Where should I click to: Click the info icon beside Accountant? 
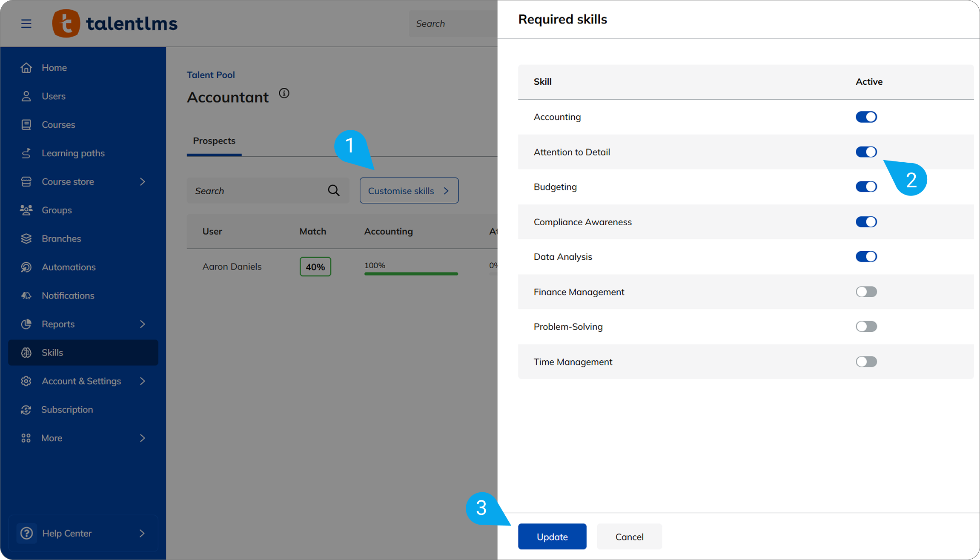pos(284,93)
